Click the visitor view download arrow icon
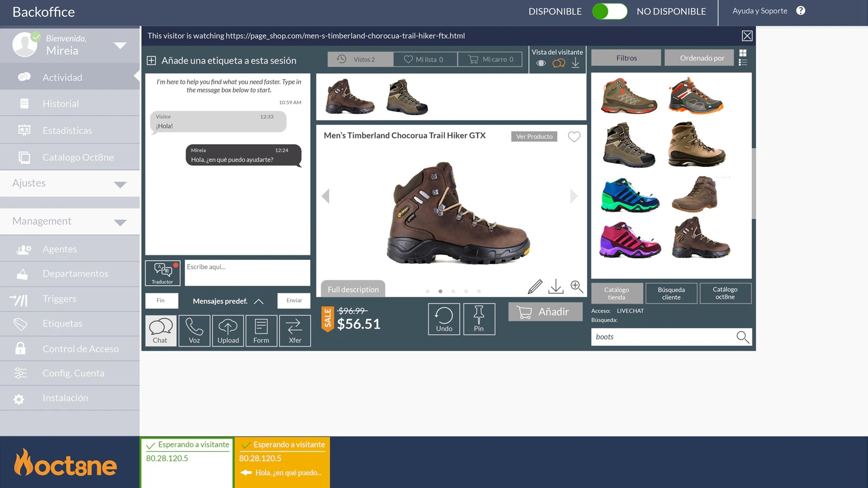Image resolution: width=868 pixels, height=488 pixels. pos(576,63)
